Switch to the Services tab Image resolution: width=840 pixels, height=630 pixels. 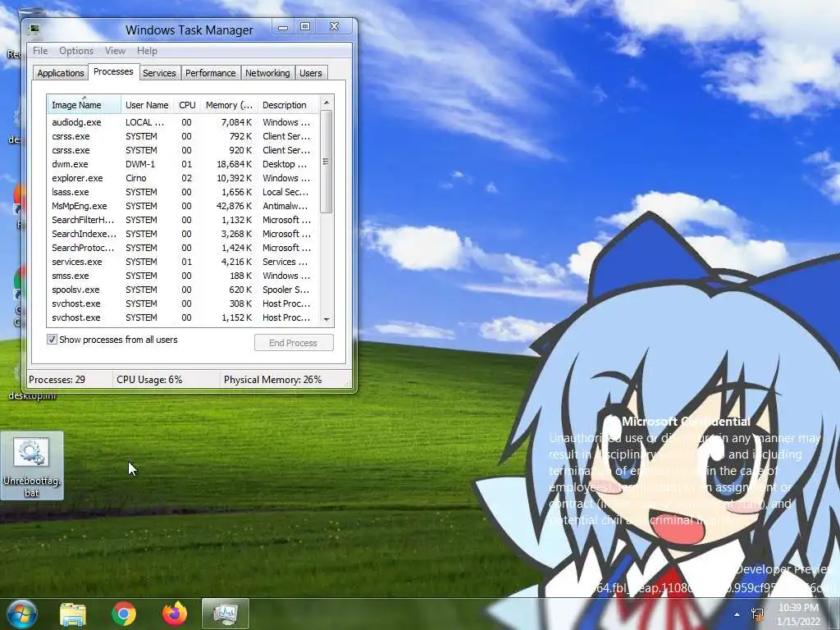coord(159,73)
